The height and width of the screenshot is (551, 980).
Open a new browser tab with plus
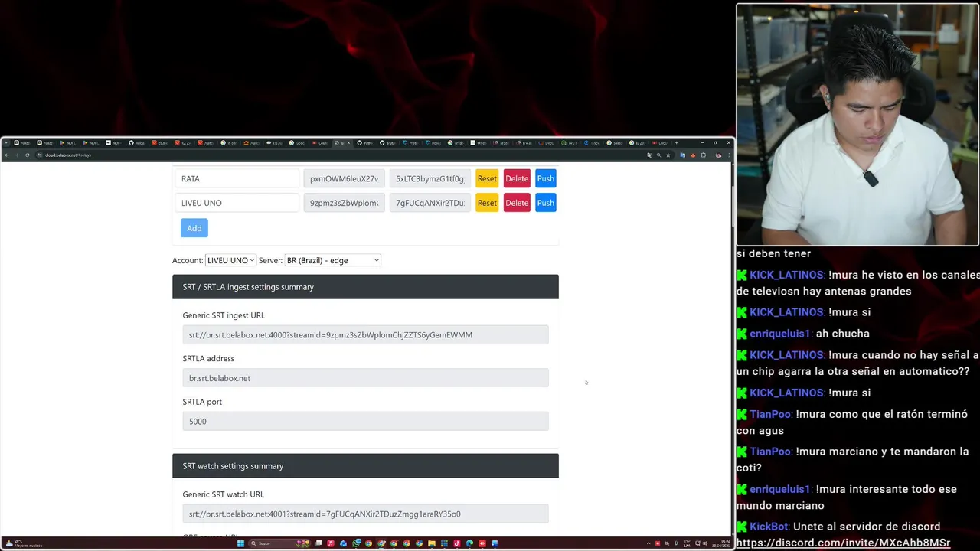coord(677,143)
